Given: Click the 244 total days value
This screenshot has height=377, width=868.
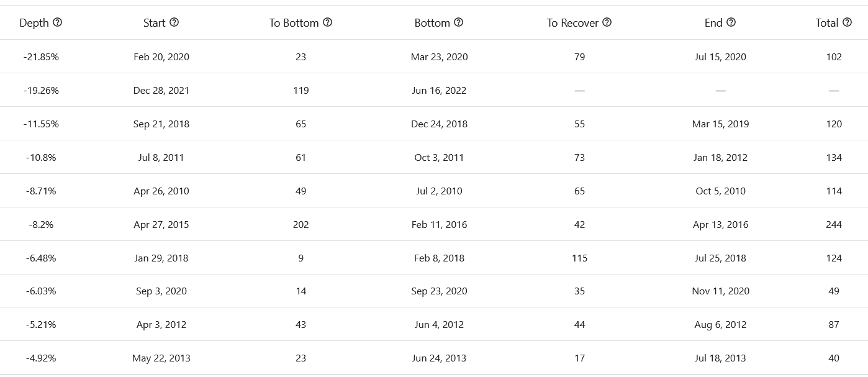Looking at the screenshot, I should (x=834, y=225).
